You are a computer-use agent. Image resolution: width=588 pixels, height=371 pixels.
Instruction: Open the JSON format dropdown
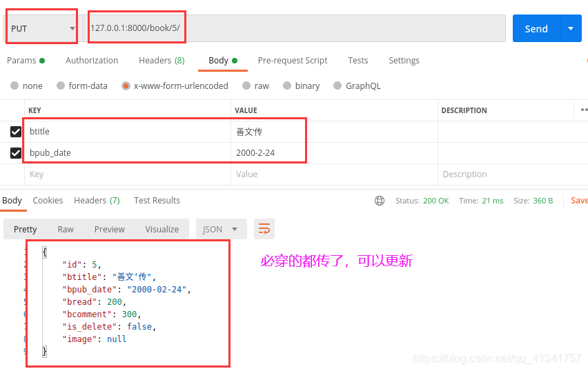pos(222,229)
